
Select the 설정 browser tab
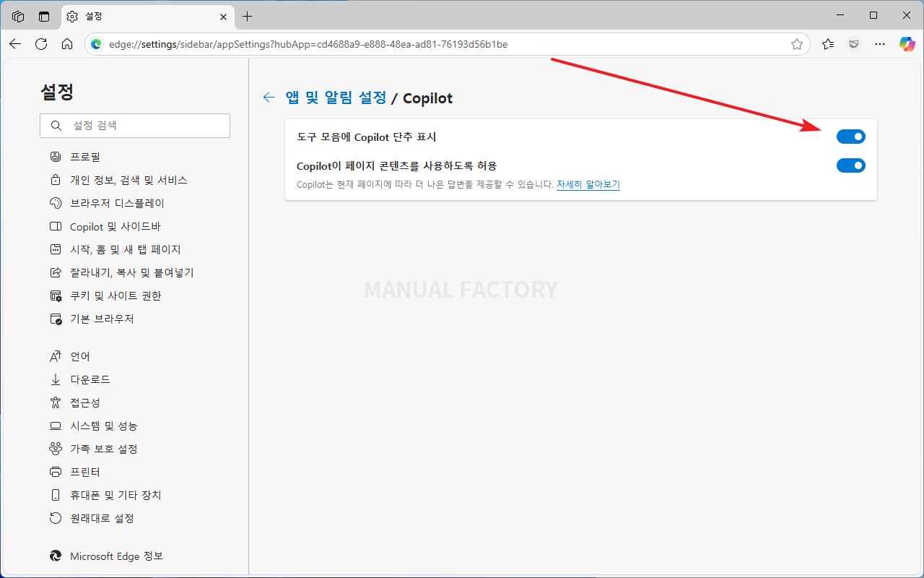tap(147, 16)
